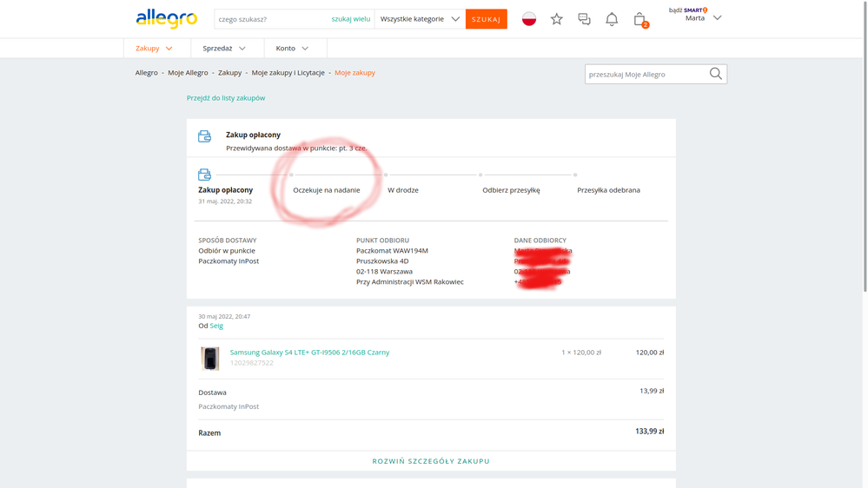Open Moje zakupy i Licytacje breadcrumb
The width and height of the screenshot is (868, 488).
pos(288,72)
